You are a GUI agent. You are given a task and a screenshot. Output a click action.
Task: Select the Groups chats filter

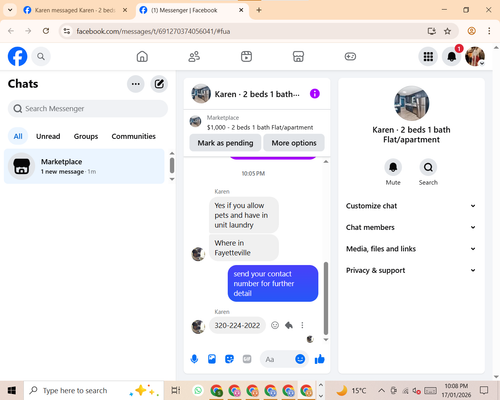tap(86, 136)
